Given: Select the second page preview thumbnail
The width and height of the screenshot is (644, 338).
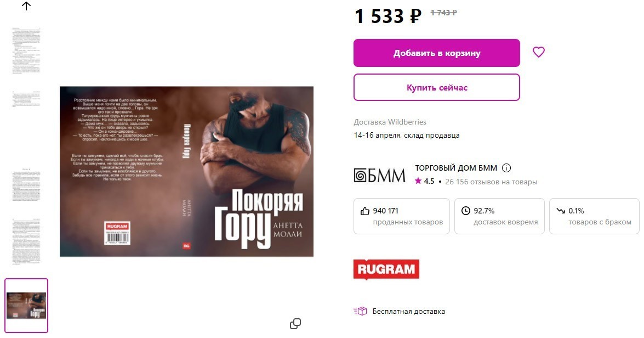Looking at the screenshot, I should tap(26, 99).
